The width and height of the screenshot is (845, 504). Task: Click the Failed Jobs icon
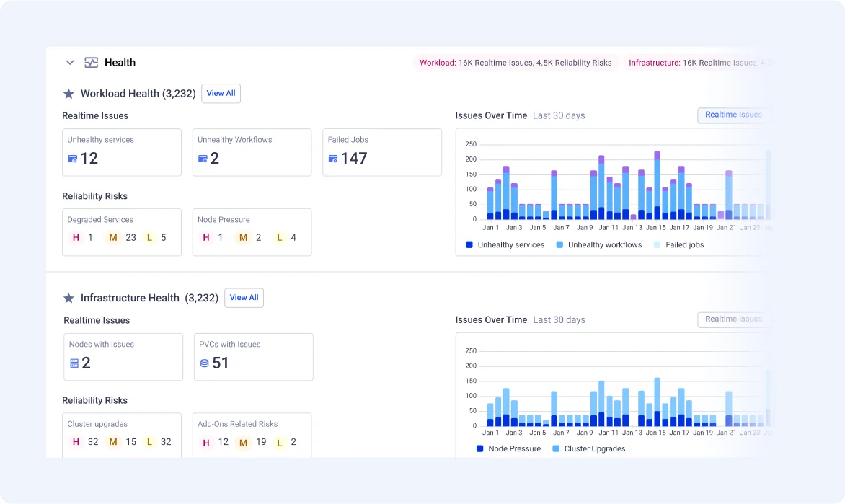coord(333,159)
